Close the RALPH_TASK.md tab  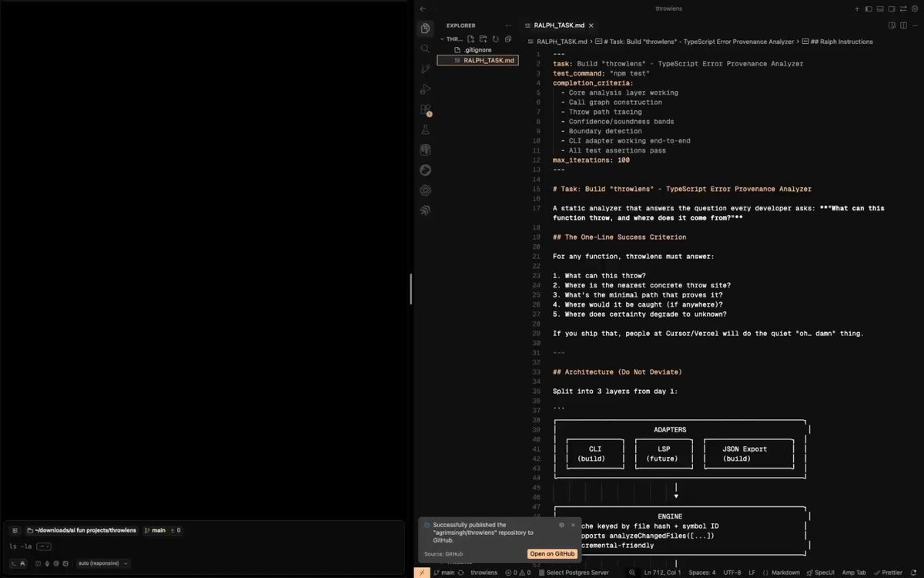point(591,25)
